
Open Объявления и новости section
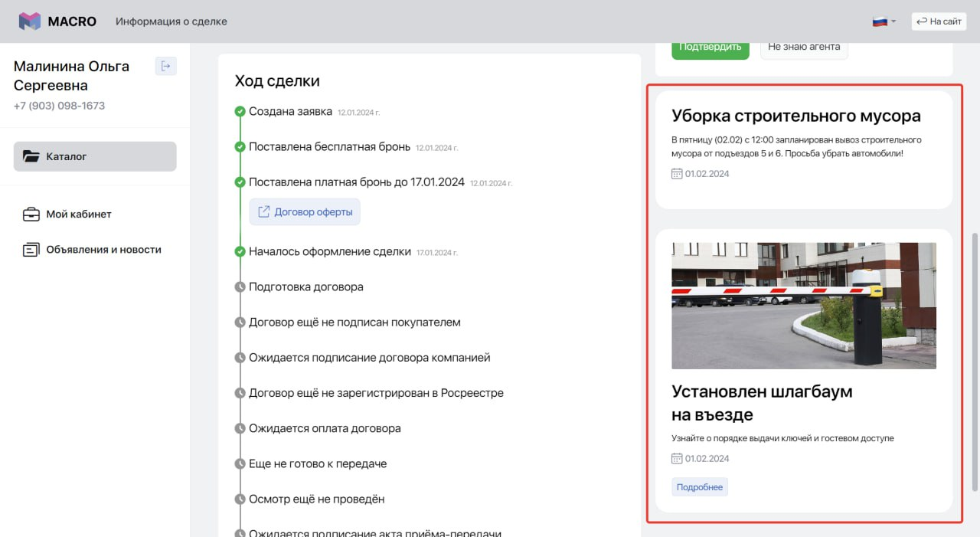pos(103,250)
